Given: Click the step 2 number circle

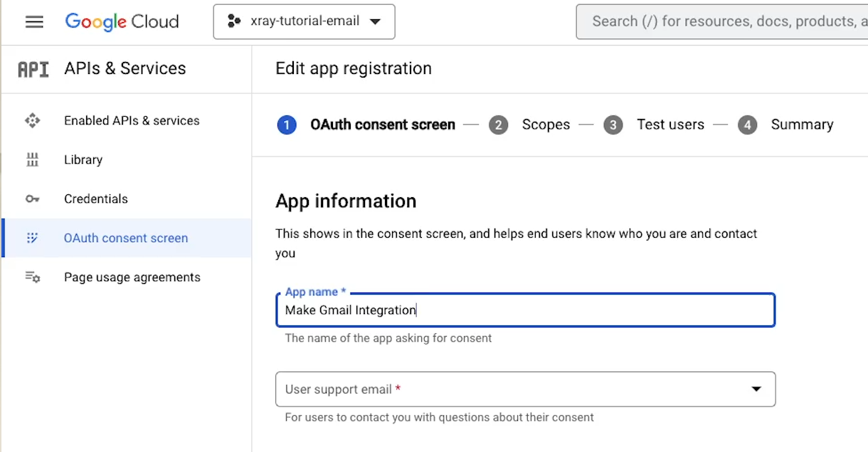Looking at the screenshot, I should coord(498,125).
